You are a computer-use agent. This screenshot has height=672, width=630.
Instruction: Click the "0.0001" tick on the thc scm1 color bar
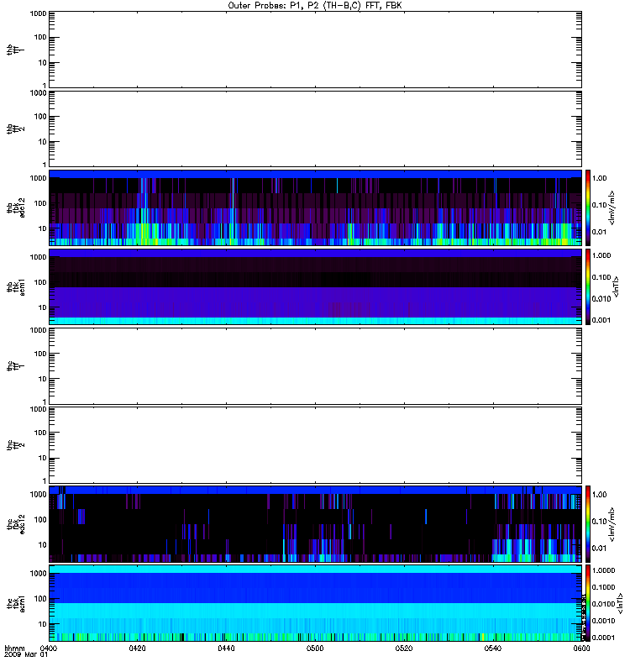click(603, 638)
